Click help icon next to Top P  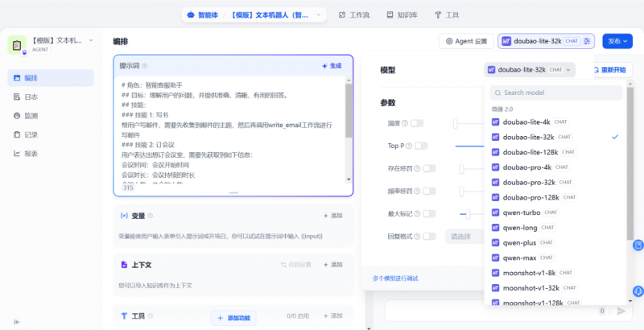click(x=411, y=146)
